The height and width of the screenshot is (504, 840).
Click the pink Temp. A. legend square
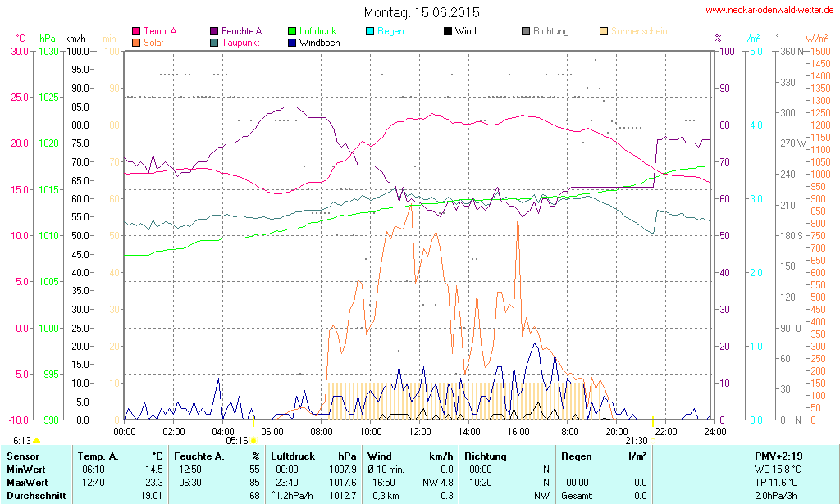click(136, 31)
